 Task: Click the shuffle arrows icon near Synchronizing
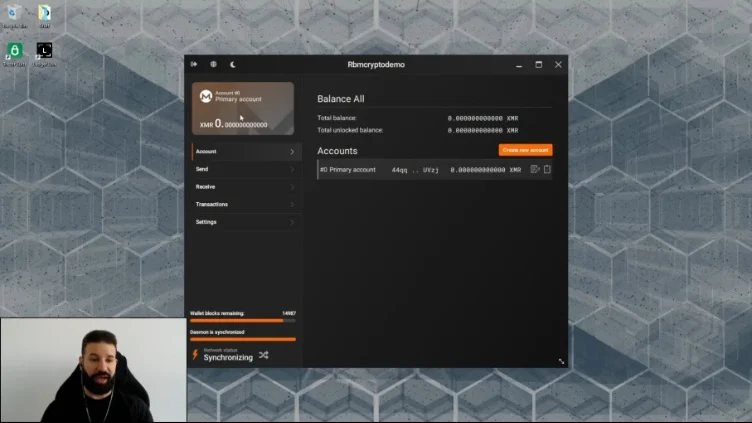pos(264,355)
